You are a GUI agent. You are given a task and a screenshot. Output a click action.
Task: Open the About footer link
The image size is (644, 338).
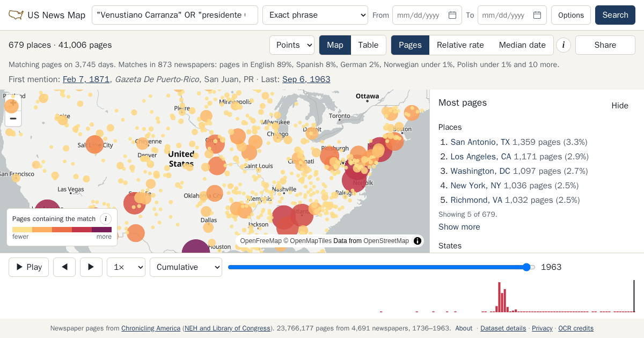click(x=464, y=328)
